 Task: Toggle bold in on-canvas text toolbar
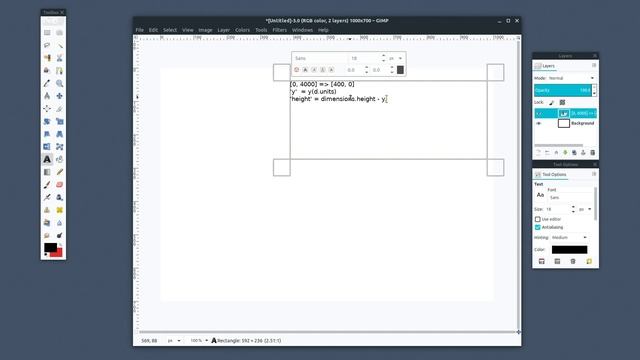tap(305, 70)
